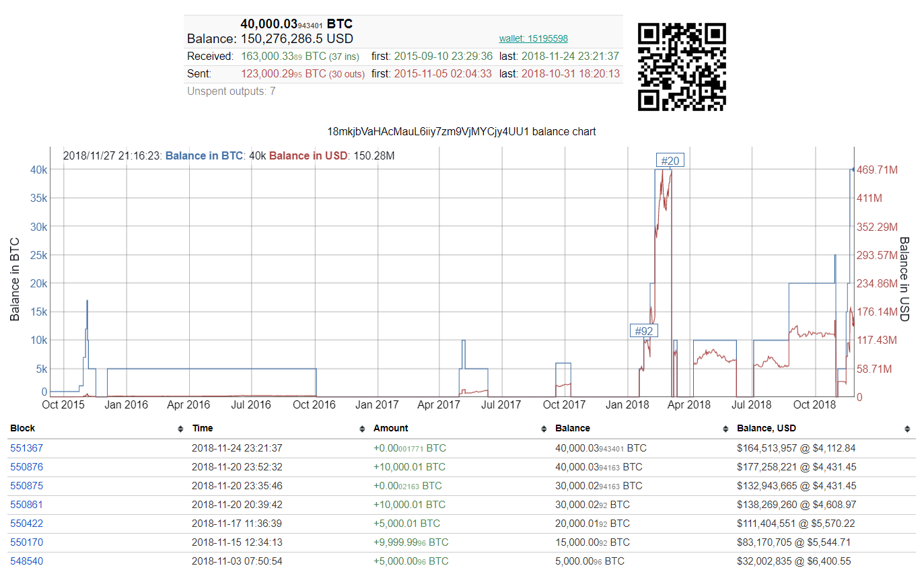The width and height of the screenshot is (924, 570).
Task: Toggle the Balance in USD legend series
Action: point(308,156)
